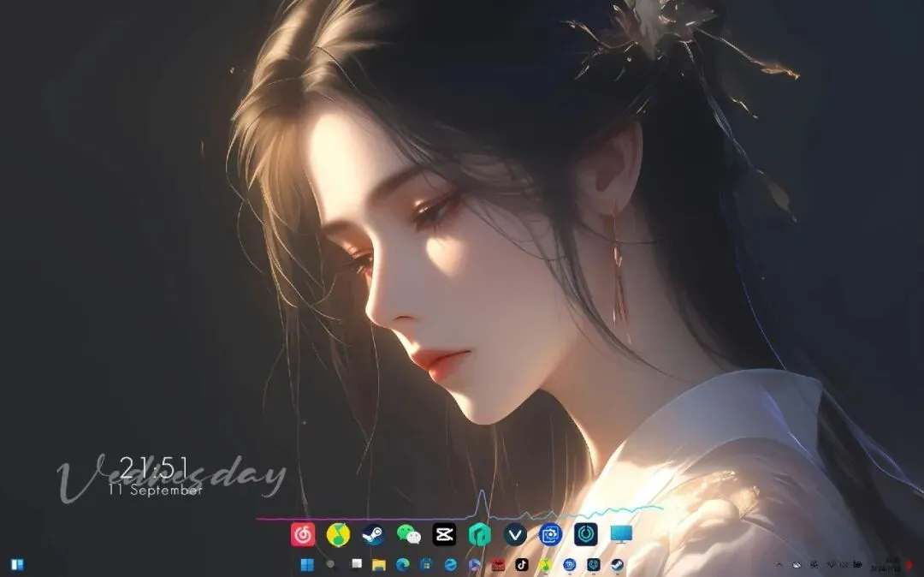
Task: Open the Windows Start menu
Action: [x=307, y=565]
